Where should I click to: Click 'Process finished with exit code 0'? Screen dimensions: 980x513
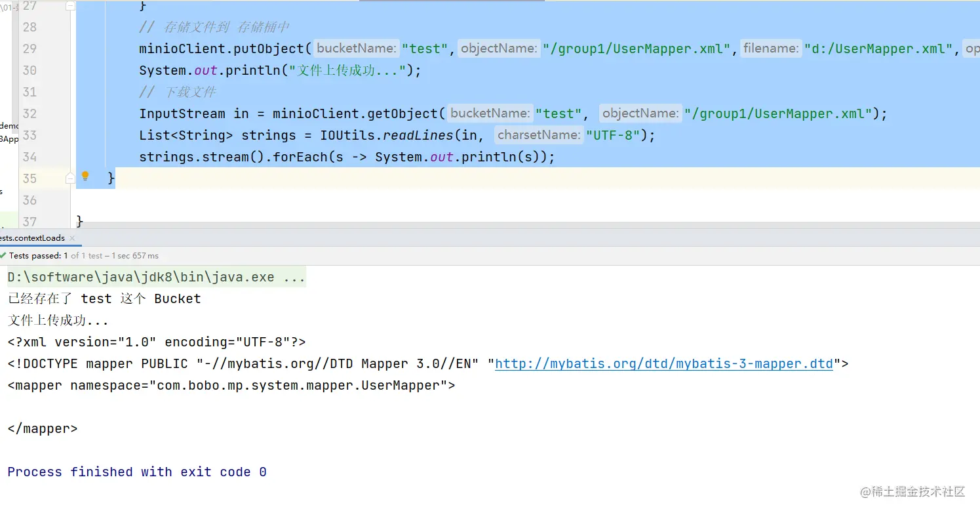tap(137, 472)
